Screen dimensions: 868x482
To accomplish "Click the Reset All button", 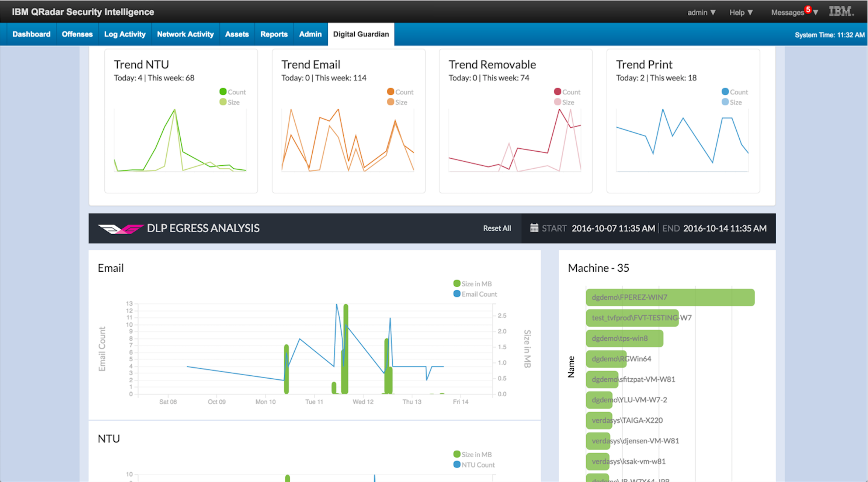I will click(497, 228).
